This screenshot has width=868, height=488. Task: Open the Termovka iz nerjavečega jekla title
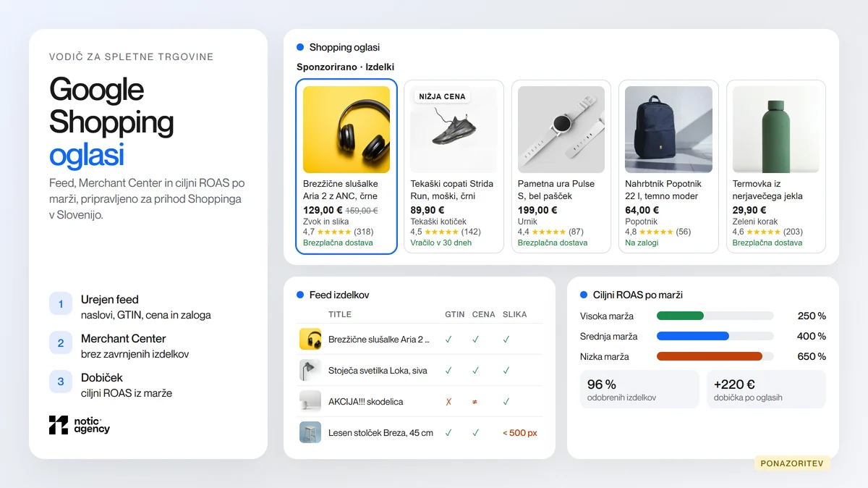(767, 190)
